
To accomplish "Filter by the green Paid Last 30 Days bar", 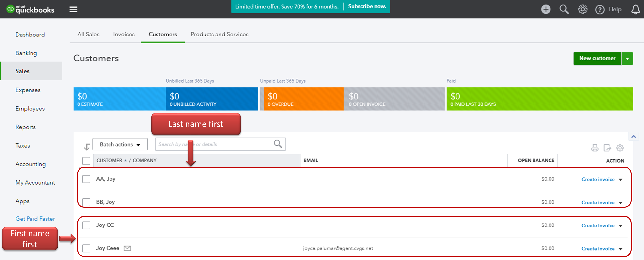I will [540, 99].
